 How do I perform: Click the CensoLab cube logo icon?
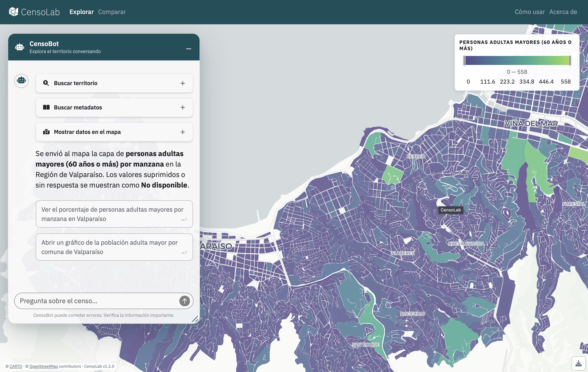tap(14, 12)
